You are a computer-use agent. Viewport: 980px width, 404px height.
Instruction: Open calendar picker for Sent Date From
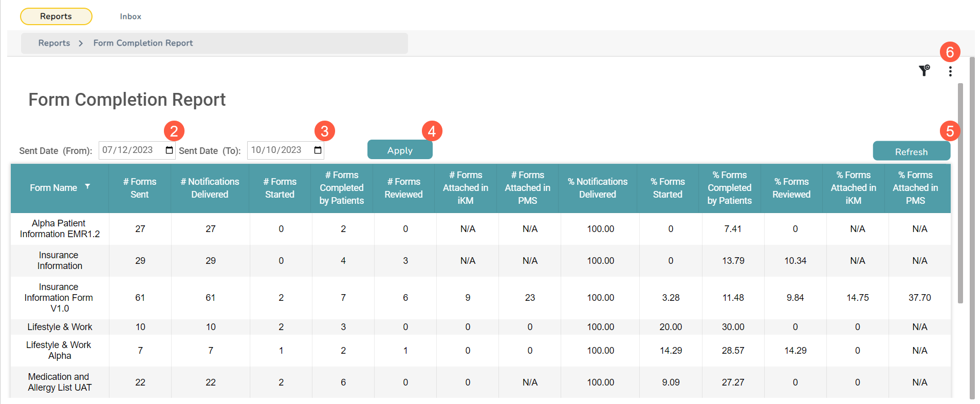point(169,150)
